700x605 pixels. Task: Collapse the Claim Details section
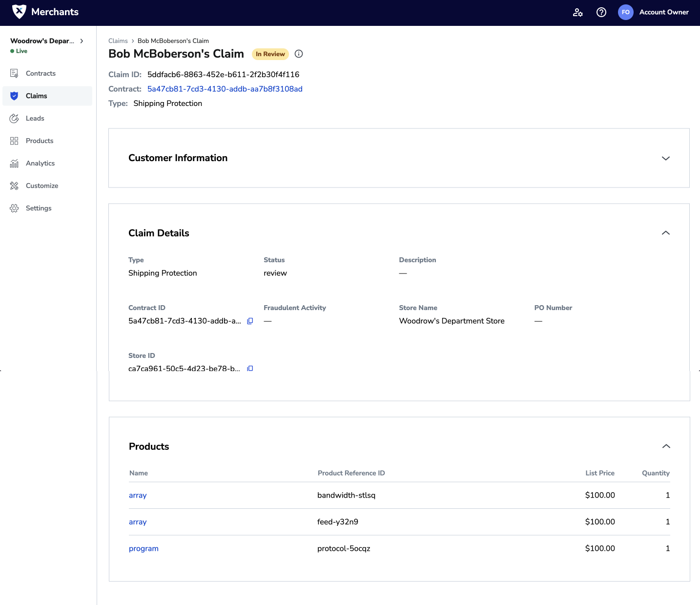665,233
